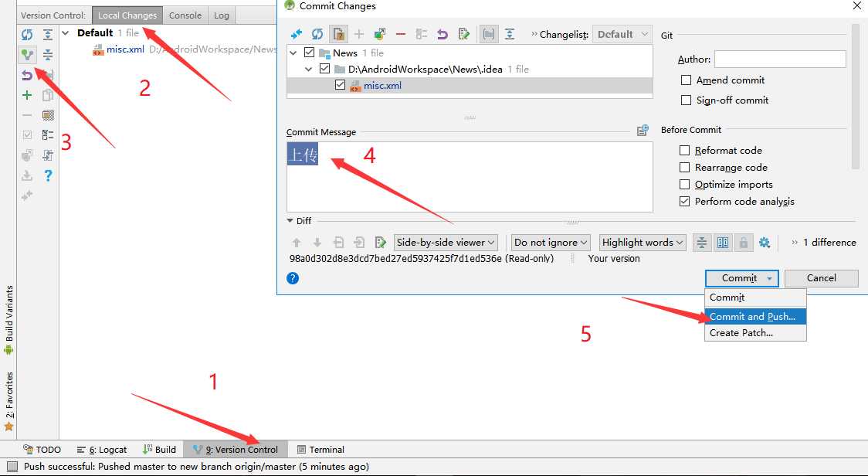868x476 pixels.
Task: Open the diff viewer settings gear
Action: click(x=765, y=243)
